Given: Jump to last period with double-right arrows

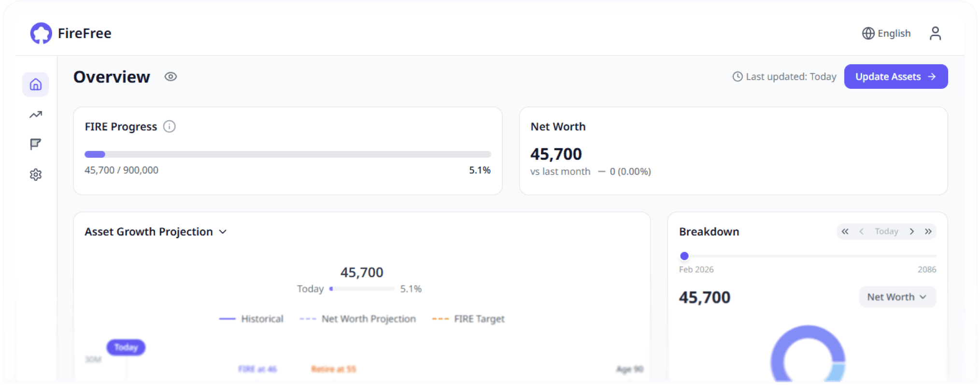Looking at the screenshot, I should pos(928,232).
